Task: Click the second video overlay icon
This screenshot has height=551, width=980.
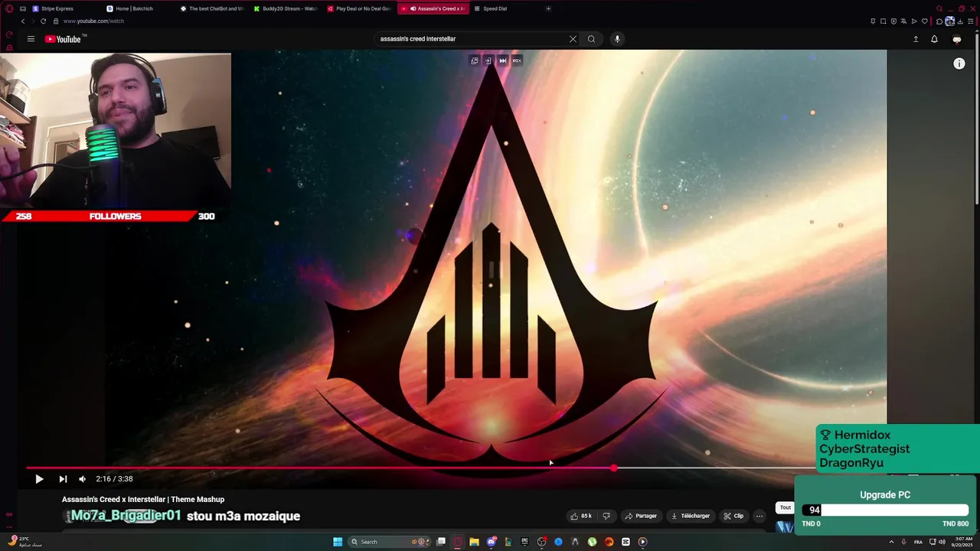Action: pyautogui.click(x=488, y=60)
